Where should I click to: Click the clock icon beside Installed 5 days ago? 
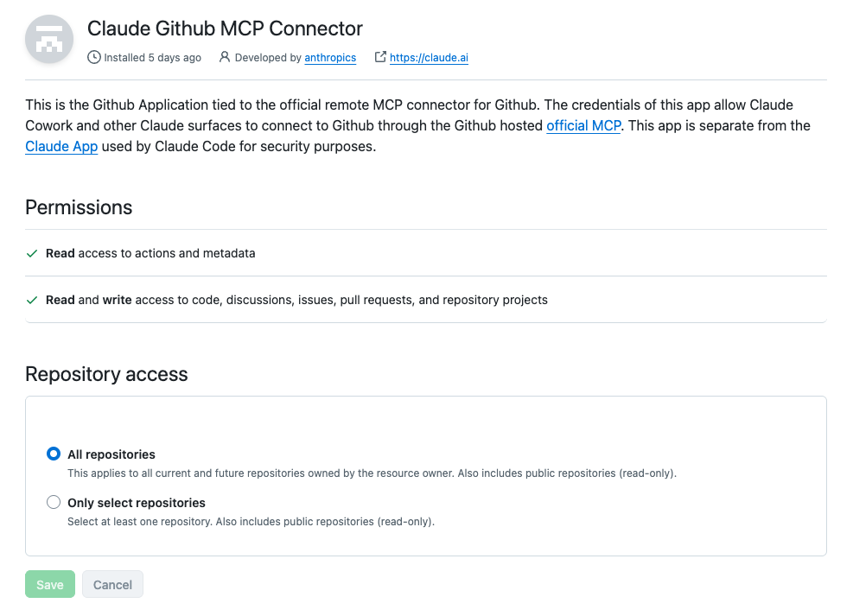[94, 57]
